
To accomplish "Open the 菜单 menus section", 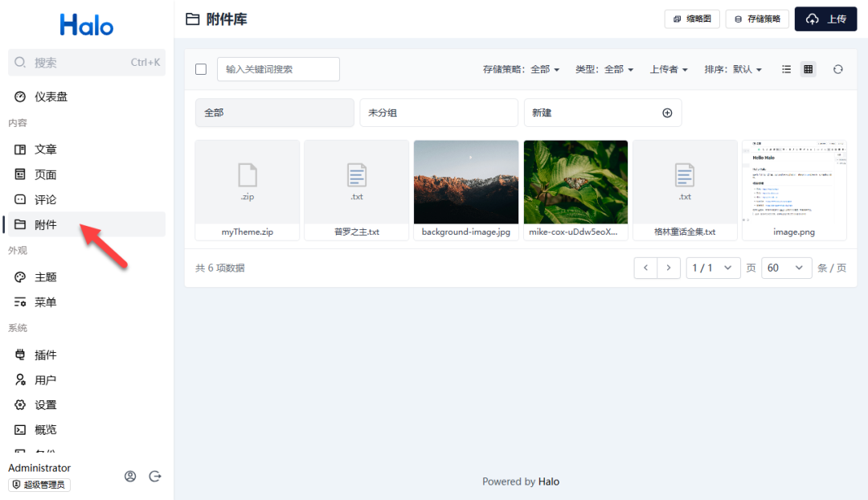I will (x=86, y=302).
